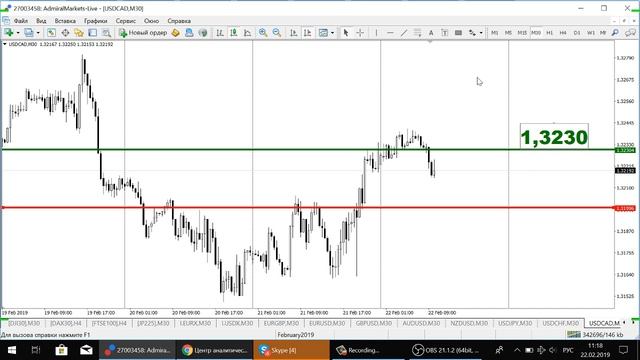Select the rectangle shape tool
The image size is (640, 360).
coord(458,33)
